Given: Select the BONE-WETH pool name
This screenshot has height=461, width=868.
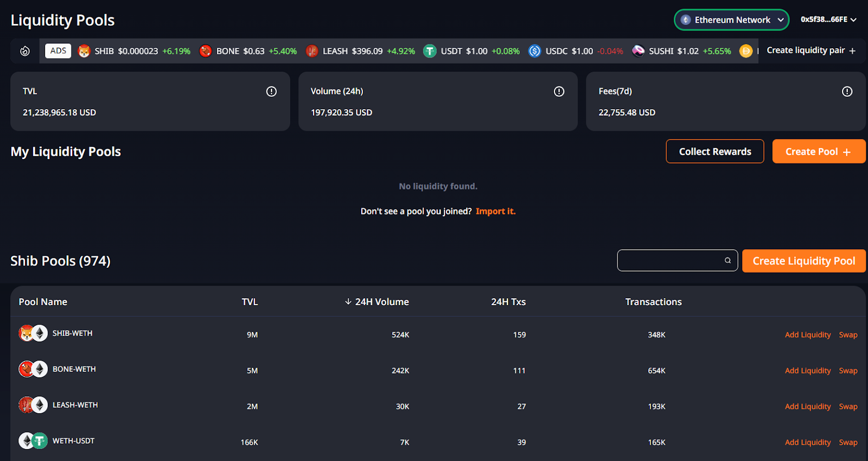Looking at the screenshot, I should coord(74,369).
